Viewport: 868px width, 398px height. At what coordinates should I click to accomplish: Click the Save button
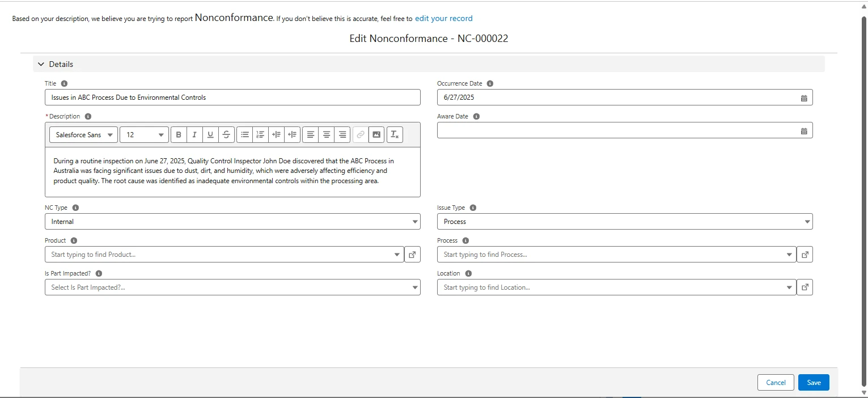pyautogui.click(x=814, y=383)
